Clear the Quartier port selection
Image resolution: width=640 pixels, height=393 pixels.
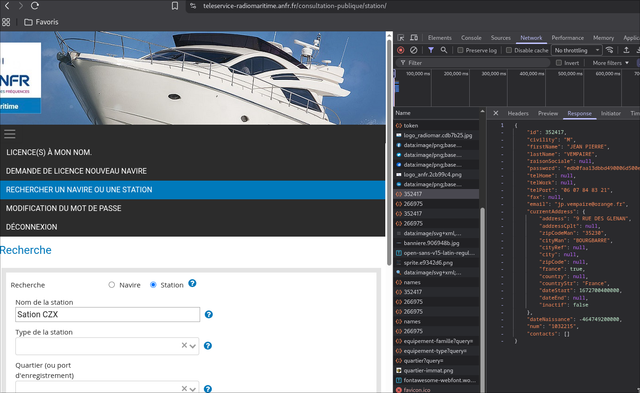tap(184, 388)
